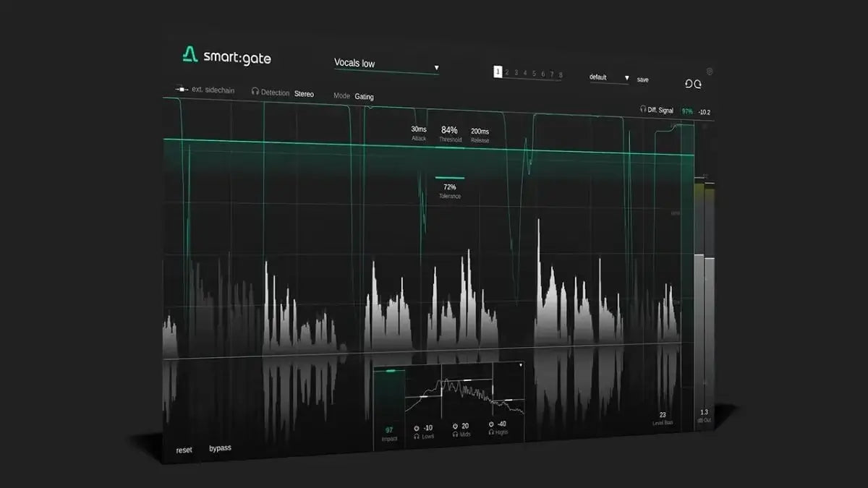Open the spectrum panel dropdown triangle
868x488 pixels.
(x=521, y=364)
